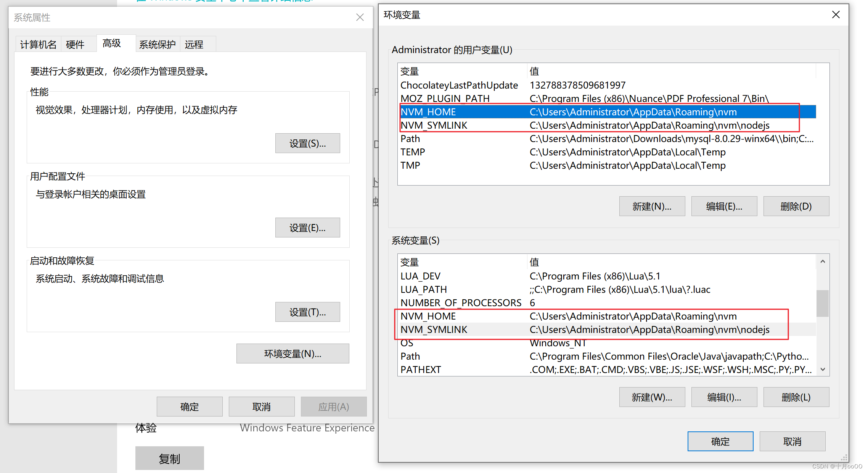
Task: Switch to the 计算机名 tab
Action: 38,44
